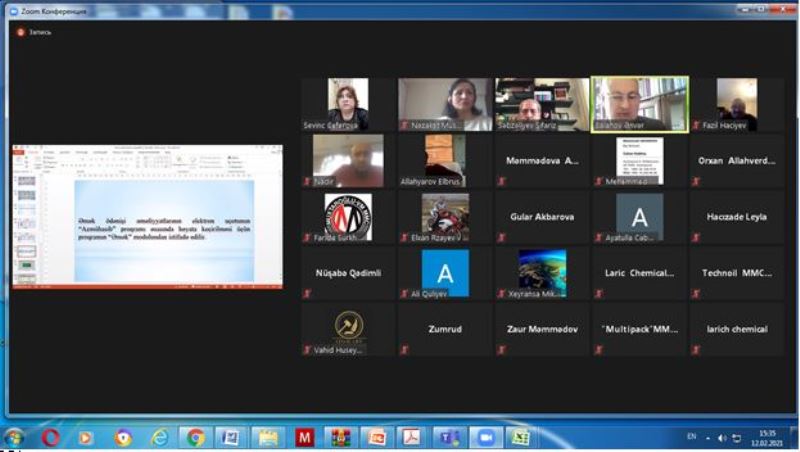The height and width of the screenshot is (452, 800).
Task: Select the Zaur Məmmədov participant tile
Action: pos(543,329)
